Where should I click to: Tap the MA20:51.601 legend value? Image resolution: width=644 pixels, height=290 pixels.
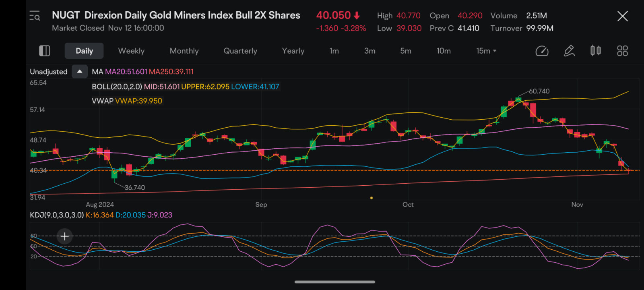(x=126, y=72)
